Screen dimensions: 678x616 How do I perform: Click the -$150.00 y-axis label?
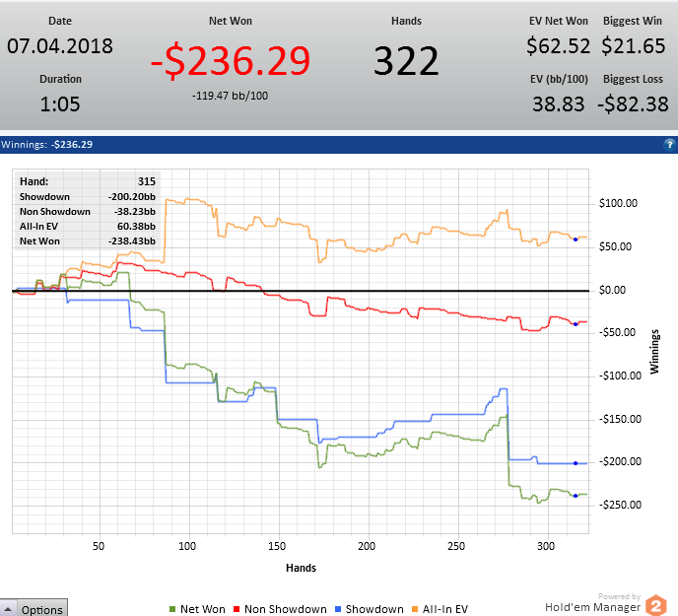[620, 419]
